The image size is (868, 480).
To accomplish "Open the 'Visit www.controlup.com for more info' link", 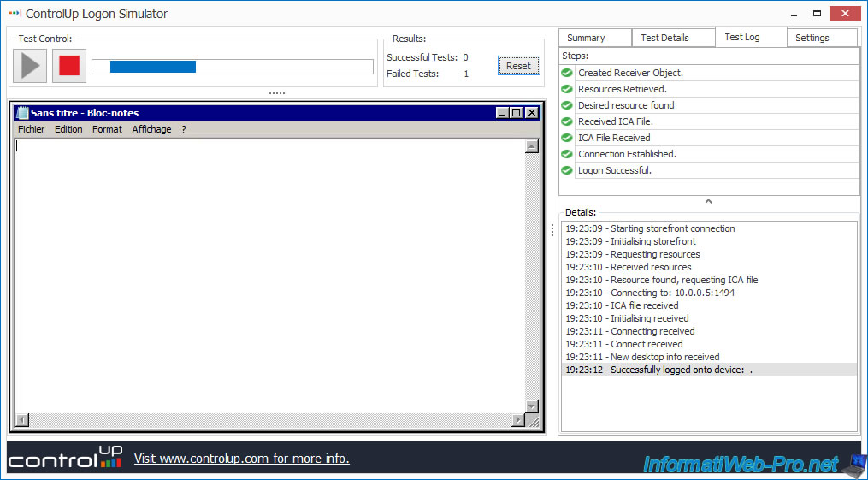I will (242, 459).
